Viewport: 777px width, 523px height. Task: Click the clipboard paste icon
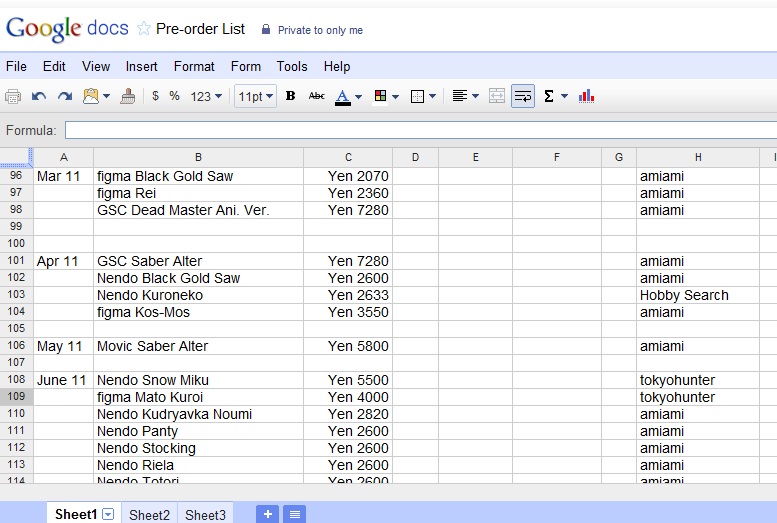[91, 96]
